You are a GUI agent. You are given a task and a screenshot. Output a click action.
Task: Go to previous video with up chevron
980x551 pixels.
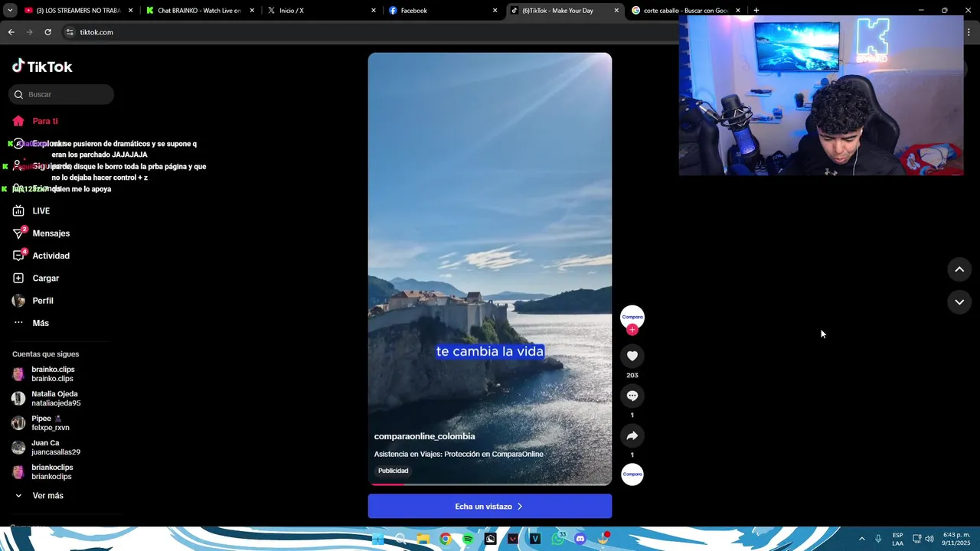[959, 269]
